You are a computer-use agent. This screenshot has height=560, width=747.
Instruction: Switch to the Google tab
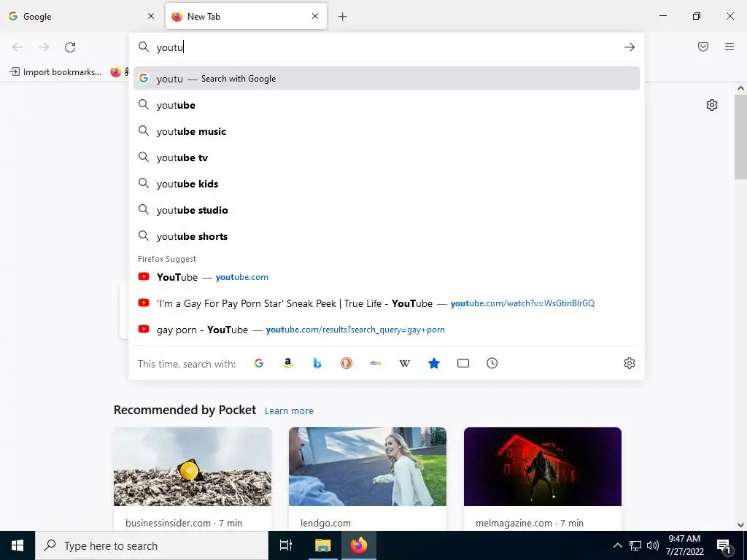pos(81,16)
